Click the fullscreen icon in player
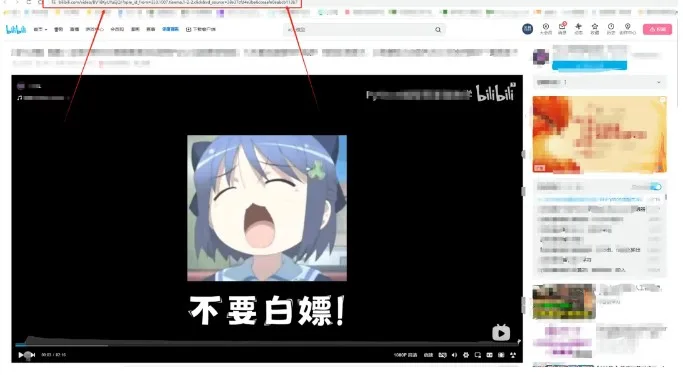 pos(513,355)
